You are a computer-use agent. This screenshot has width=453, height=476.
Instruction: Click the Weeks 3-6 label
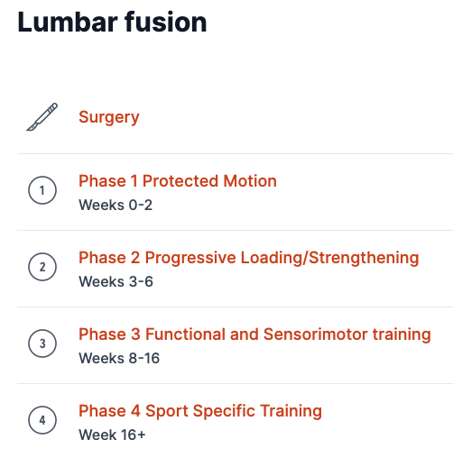pos(116,281)
